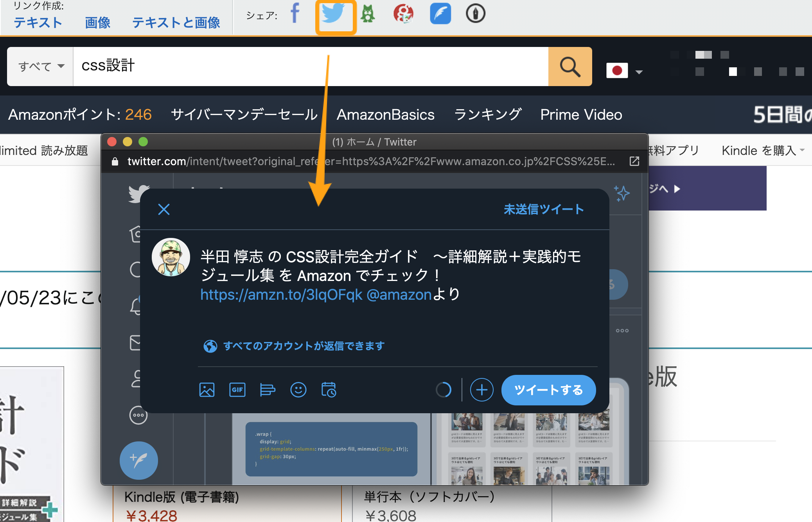Open the emoji picker in tweet composer
Viewport: 812px width, 522px height.
[298, 390]
